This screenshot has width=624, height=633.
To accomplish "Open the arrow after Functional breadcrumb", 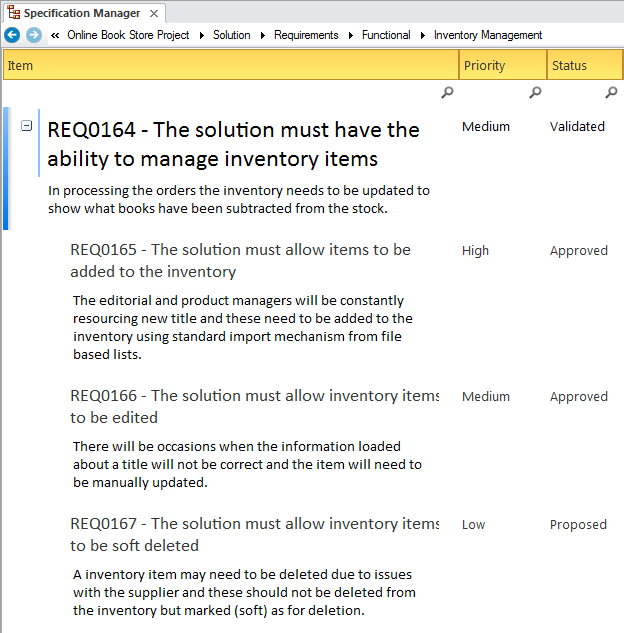I will pos(422,35).
